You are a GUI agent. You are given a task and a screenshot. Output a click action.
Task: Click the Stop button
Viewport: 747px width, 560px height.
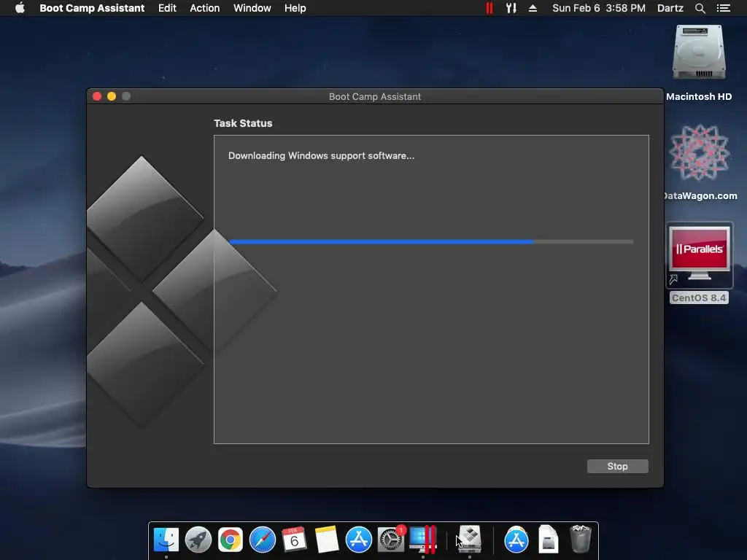tap(617, 466)
